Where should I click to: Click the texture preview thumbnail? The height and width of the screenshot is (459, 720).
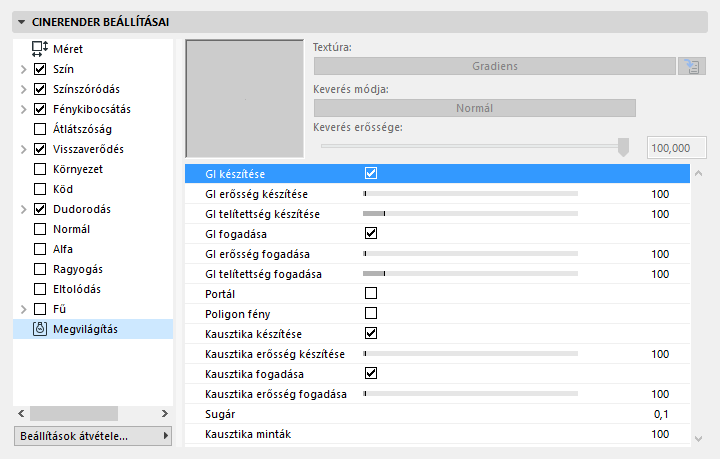(x=245, y=99)
